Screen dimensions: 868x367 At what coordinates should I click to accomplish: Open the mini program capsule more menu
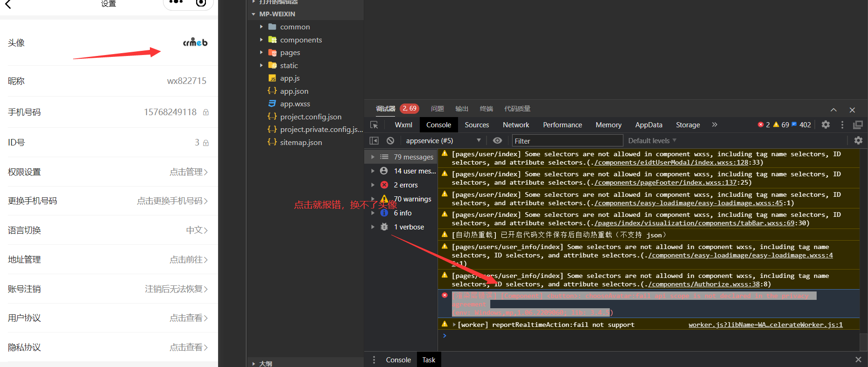[x=176, y=2]
